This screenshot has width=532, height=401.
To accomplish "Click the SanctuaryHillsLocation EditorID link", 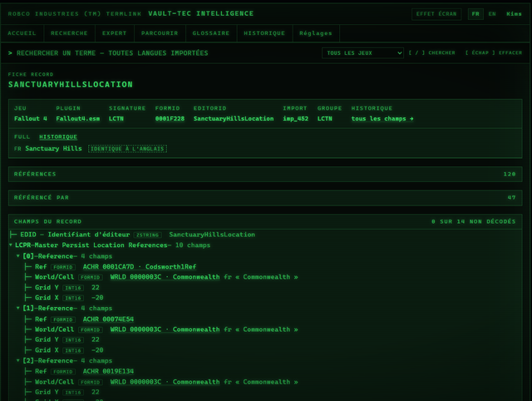I will pos(234,118).
